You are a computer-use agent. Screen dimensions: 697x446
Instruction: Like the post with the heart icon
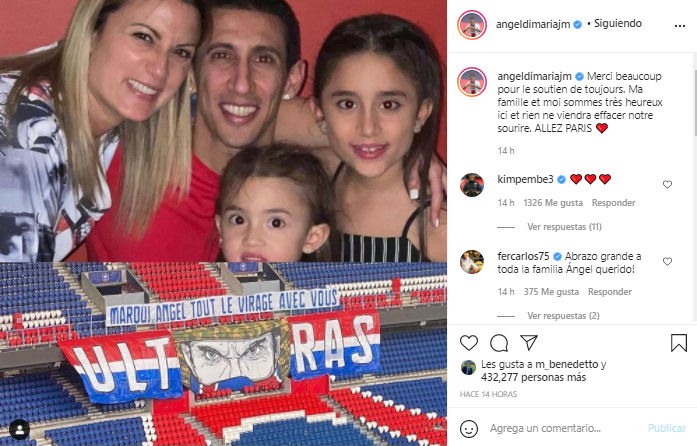tap(469, 343)
